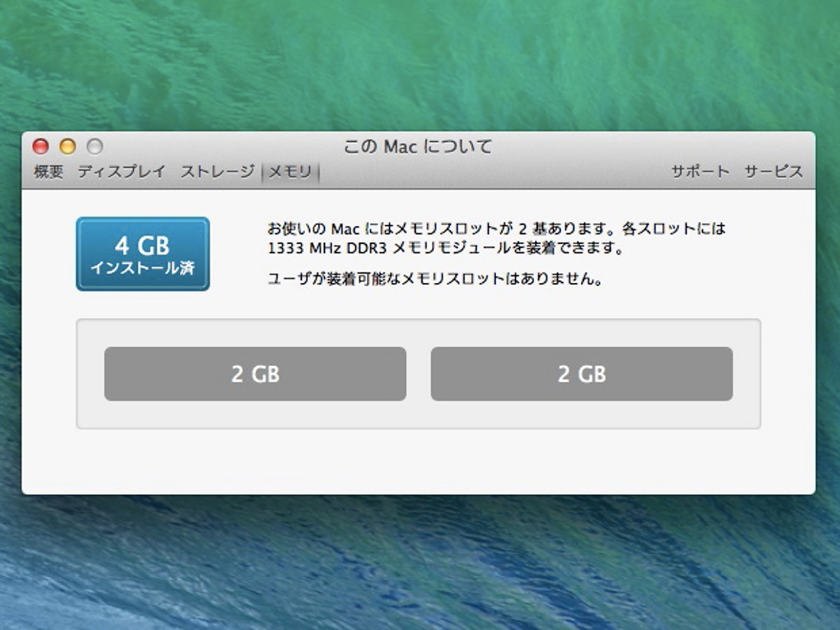The width and height of the screenshot is (840, 630).
Task: Click the お使いの Mac にはメモリスロット text line
Action: pyautogui.click(x=496, y=228)
